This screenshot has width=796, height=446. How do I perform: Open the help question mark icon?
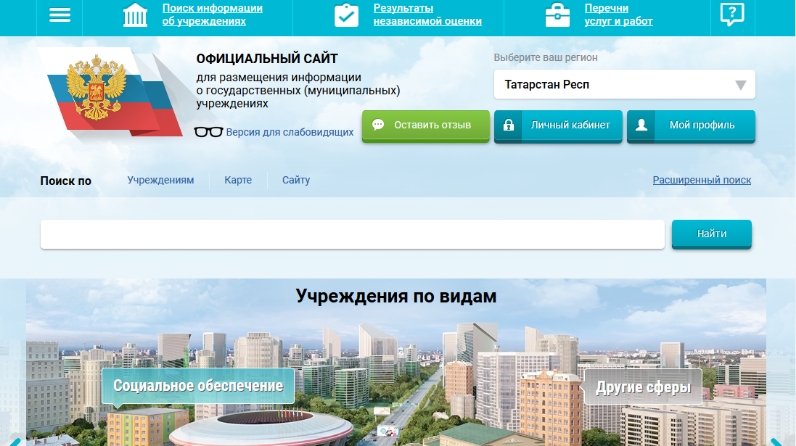(x=732, y=15)
